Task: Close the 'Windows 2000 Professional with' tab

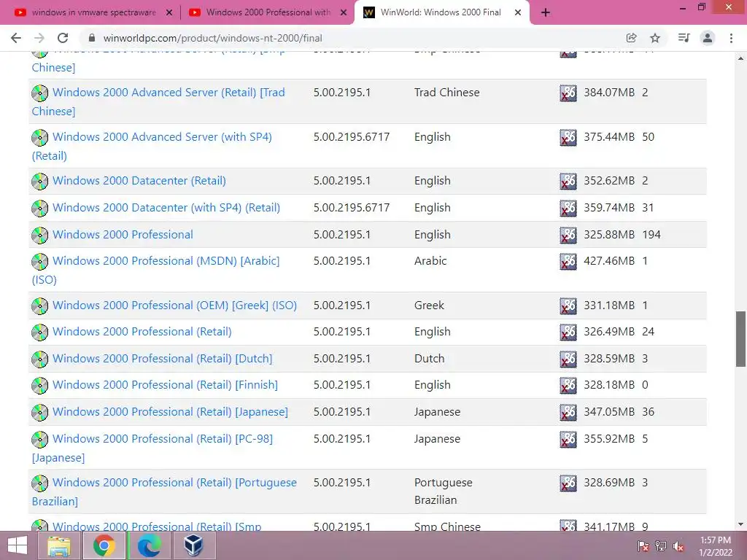Action: [x=344, y=13]
